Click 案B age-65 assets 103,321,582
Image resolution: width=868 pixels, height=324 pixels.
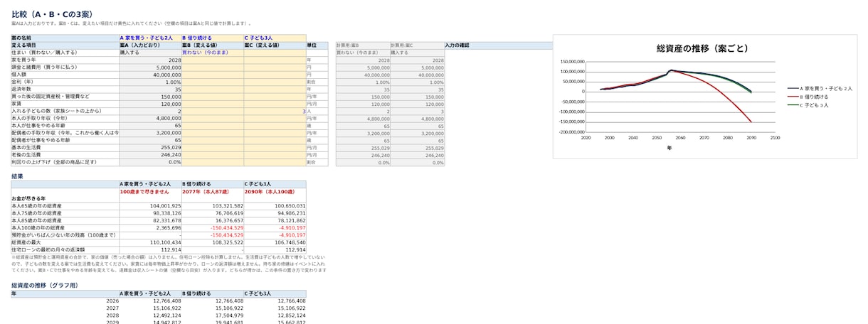click(x=213, y=205)
